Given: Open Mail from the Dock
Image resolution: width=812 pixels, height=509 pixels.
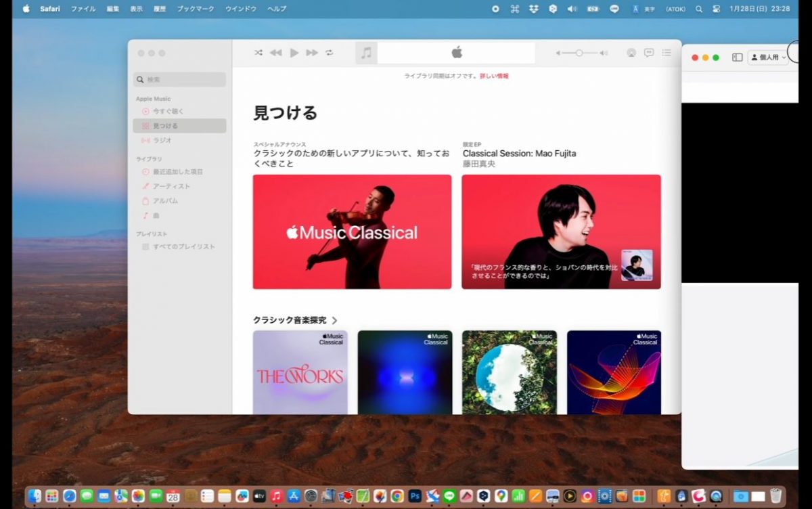Looking at the screenshot, I should [x=104, y=496].
